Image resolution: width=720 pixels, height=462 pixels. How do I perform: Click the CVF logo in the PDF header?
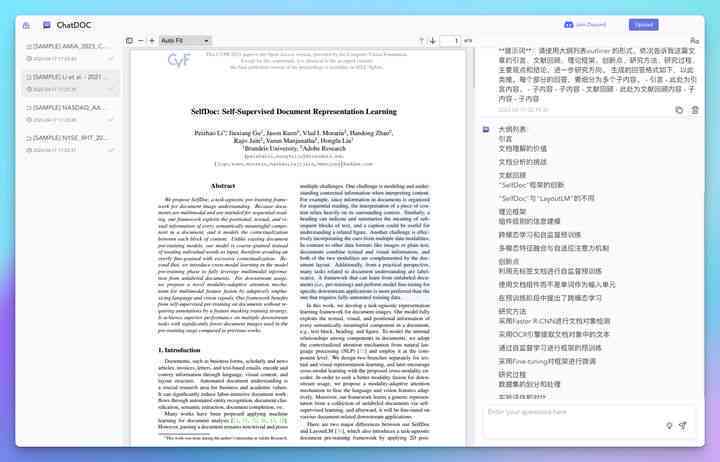coord(179,60)
